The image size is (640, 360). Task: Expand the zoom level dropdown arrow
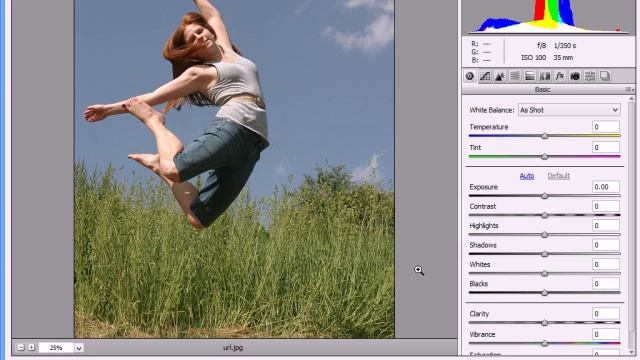tap(79, 348)
